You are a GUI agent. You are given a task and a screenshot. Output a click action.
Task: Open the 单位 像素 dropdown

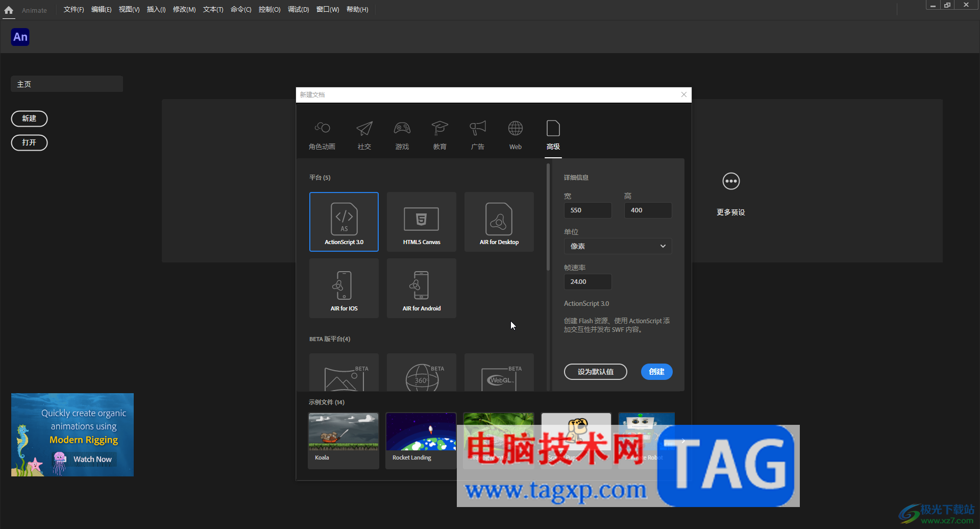(618, 246)
